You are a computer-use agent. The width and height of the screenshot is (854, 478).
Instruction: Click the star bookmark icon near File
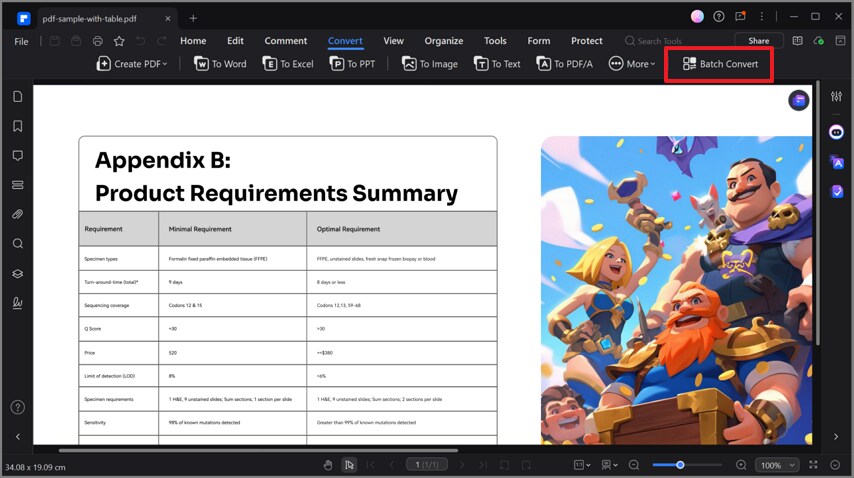point(119,41)
